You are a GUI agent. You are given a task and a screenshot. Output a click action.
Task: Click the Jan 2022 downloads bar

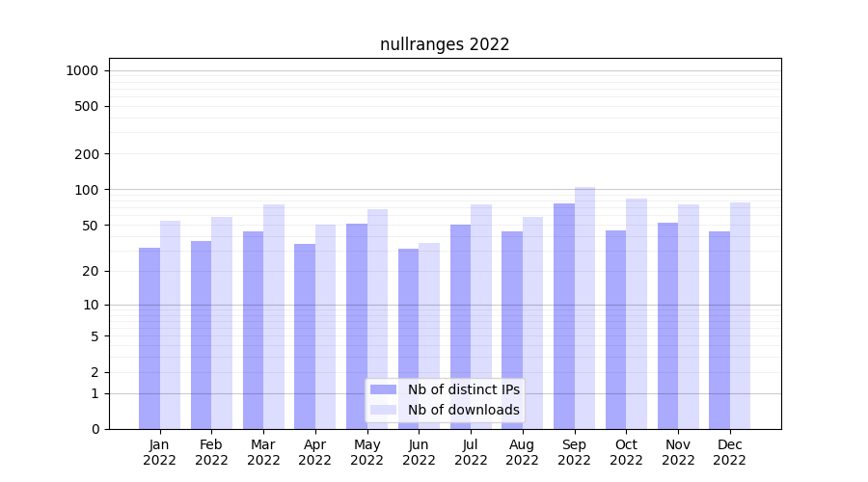coord(170,325)
